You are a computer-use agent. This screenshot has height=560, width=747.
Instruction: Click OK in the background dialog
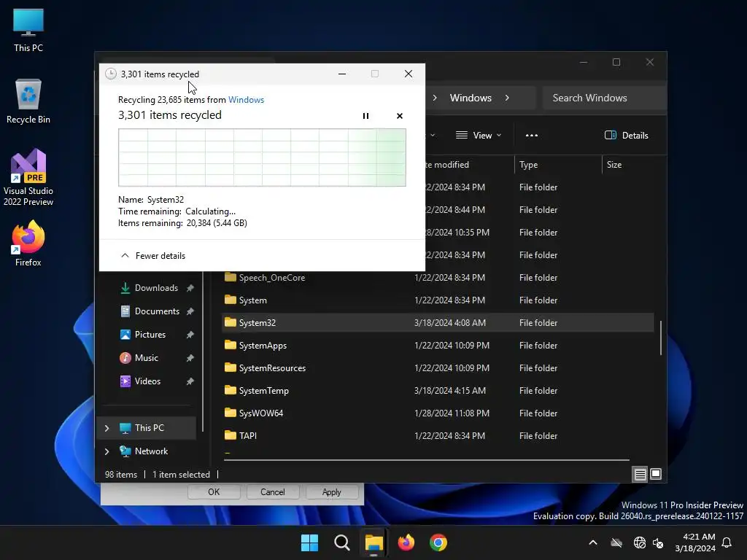coord(214,492)
